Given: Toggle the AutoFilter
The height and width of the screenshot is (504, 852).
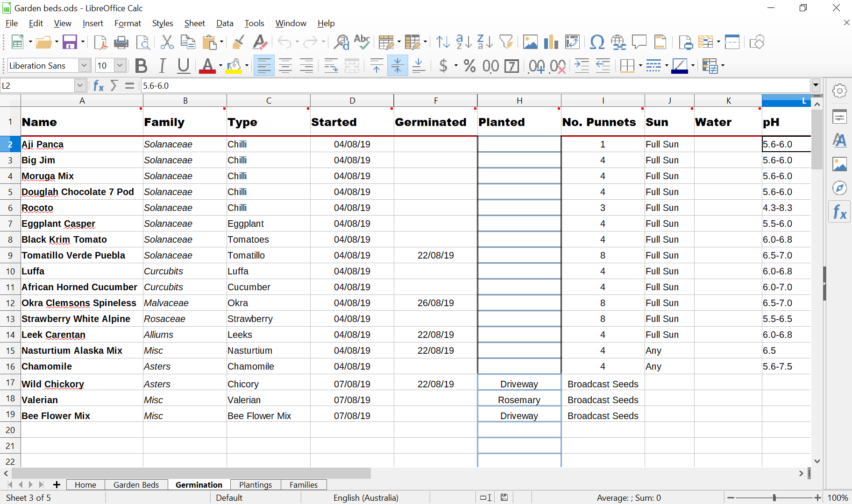Looking at the screenshot, I should 507,42.
